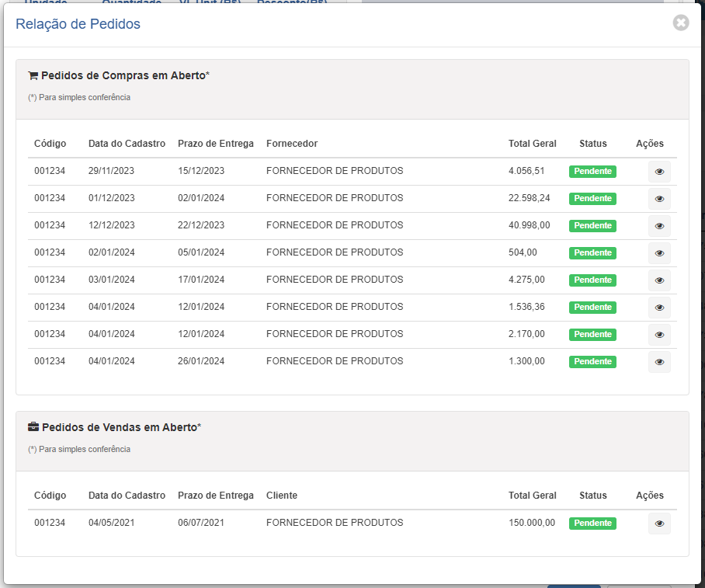Click Data do Cadastro header in sales table
This screenshot has width=705, height=588.
(x=127, y=496)
